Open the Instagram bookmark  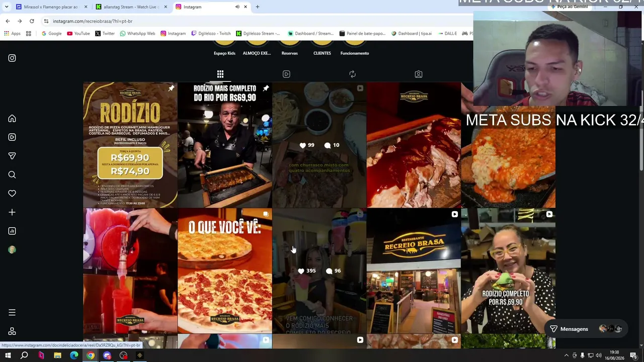tap(173, 34)
